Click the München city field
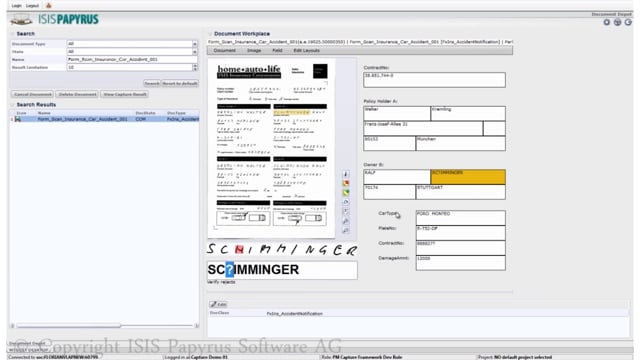640x360 pixels. [x=461, y=144]
